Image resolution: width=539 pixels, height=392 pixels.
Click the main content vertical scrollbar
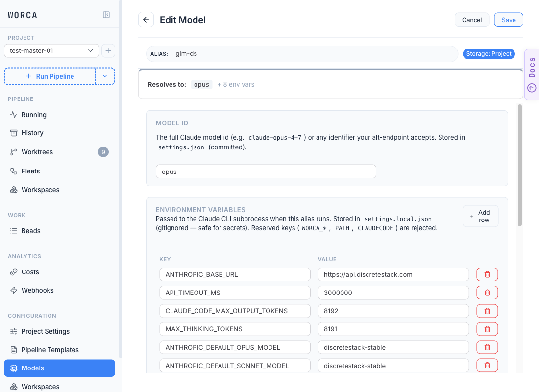520,166
